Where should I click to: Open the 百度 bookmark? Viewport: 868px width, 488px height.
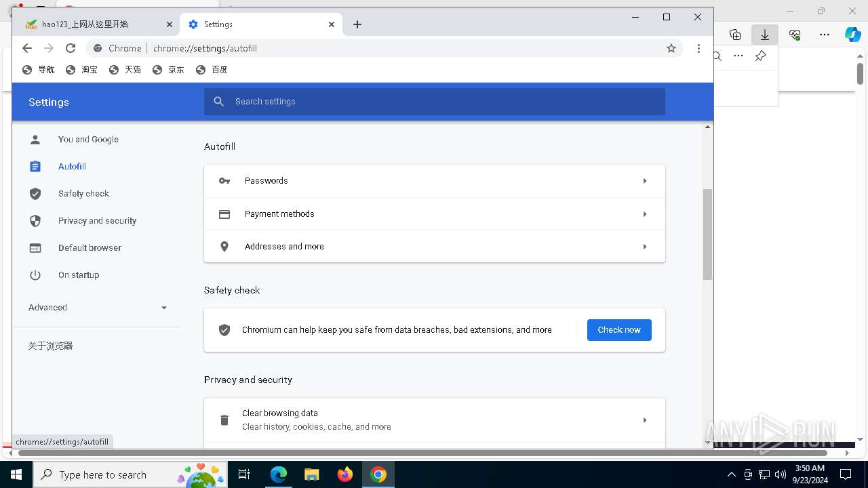point(212,70)
